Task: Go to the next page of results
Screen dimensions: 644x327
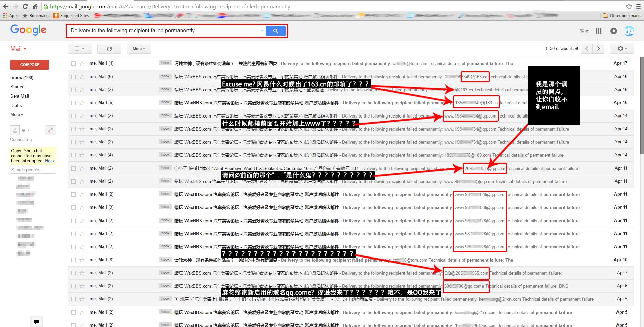Action: click(x=598, y=49)
